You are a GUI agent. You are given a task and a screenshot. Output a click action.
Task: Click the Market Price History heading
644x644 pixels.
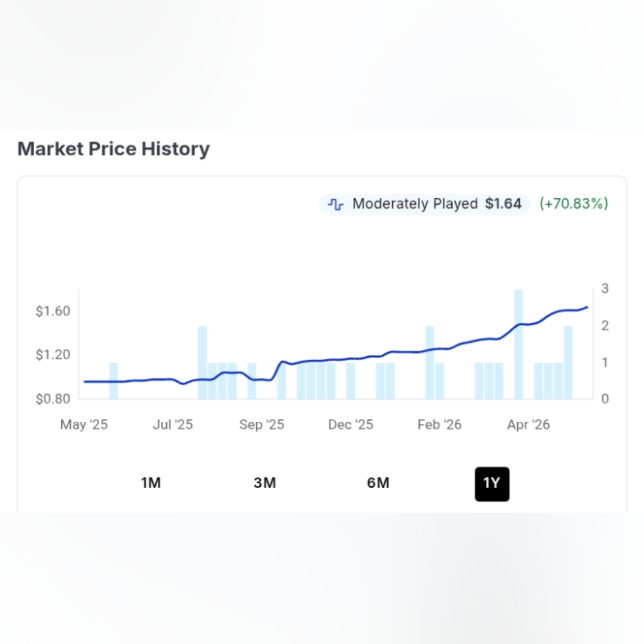coord(113,149)
